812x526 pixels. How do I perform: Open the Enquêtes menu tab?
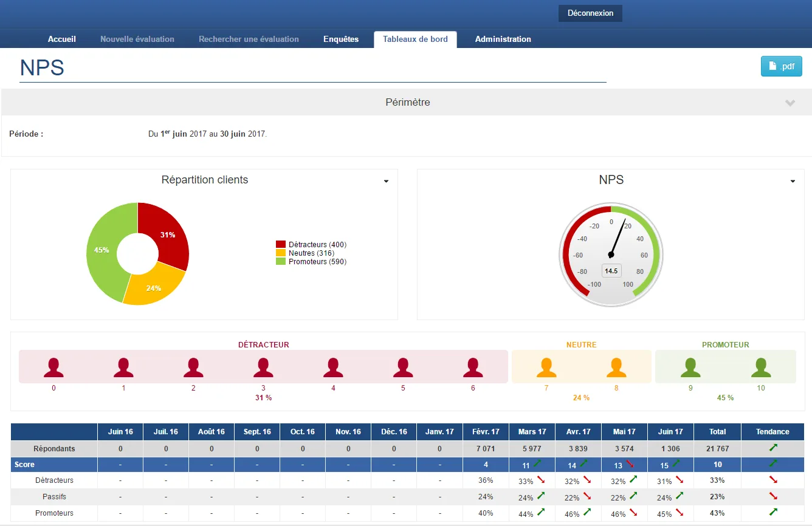(x=341, y=39)
